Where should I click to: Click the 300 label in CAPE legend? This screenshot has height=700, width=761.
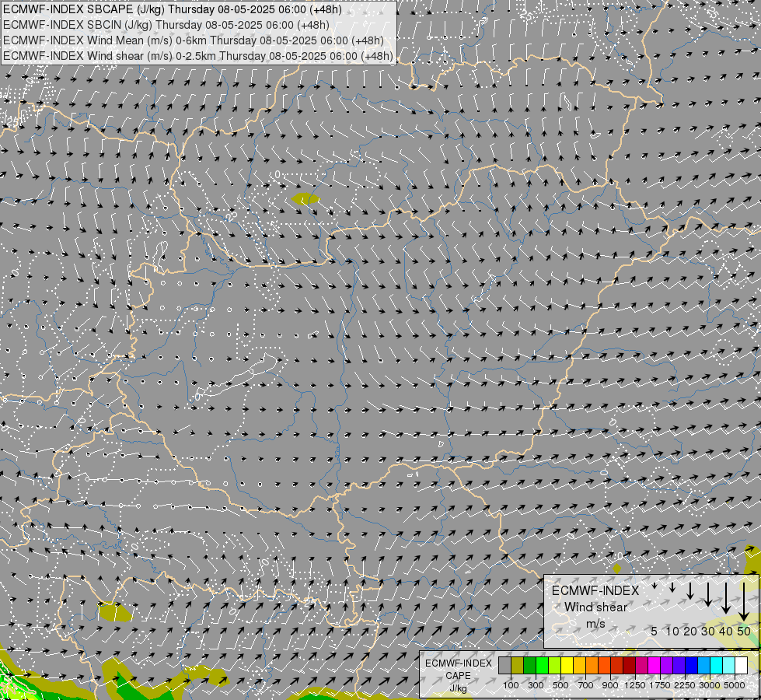536,685
